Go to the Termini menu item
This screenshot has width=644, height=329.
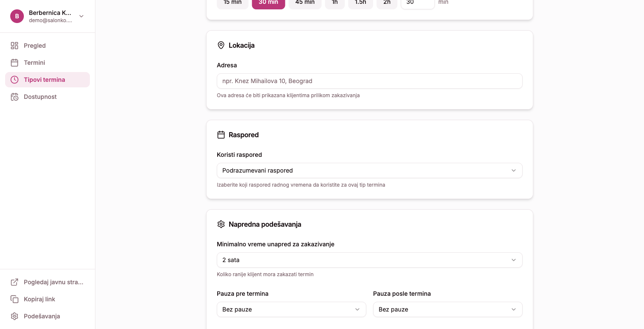34,63
